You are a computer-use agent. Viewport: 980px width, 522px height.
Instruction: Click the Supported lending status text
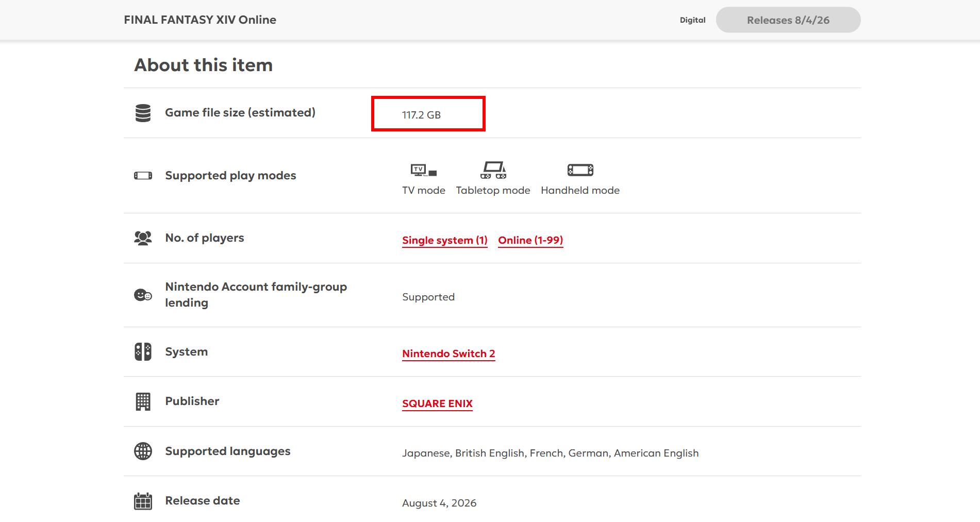(x=428, y=297)
